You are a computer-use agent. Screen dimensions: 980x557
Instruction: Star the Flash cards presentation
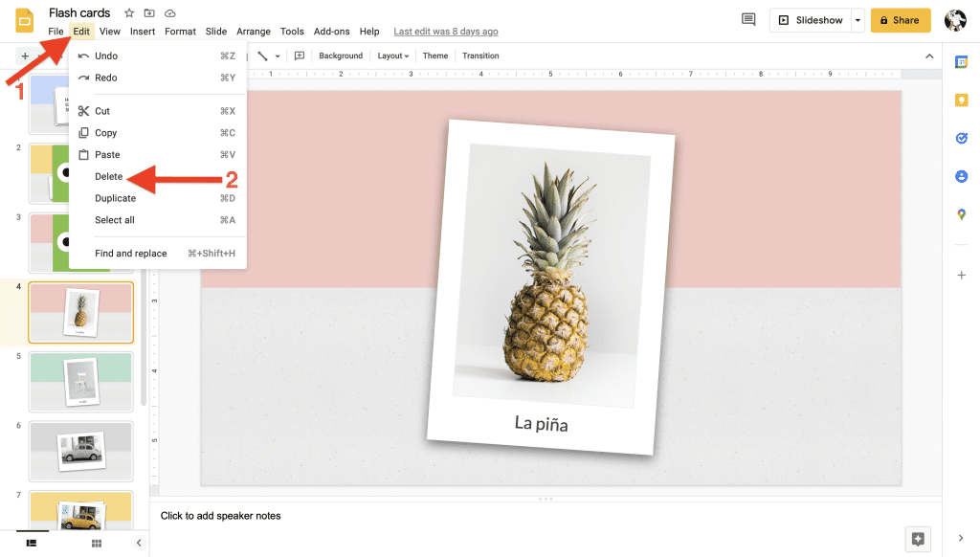pyautogui.click(x=129, y=13)
